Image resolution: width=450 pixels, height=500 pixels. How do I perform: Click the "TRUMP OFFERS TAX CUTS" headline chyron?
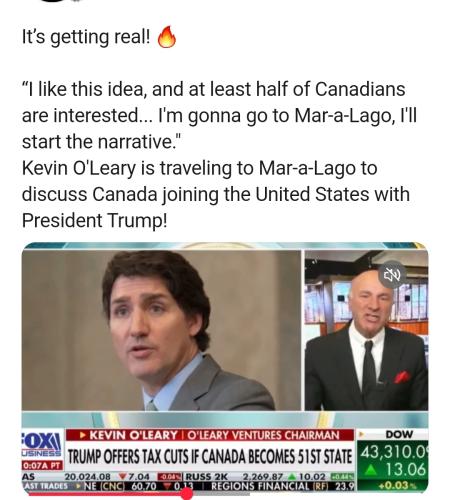210,456
